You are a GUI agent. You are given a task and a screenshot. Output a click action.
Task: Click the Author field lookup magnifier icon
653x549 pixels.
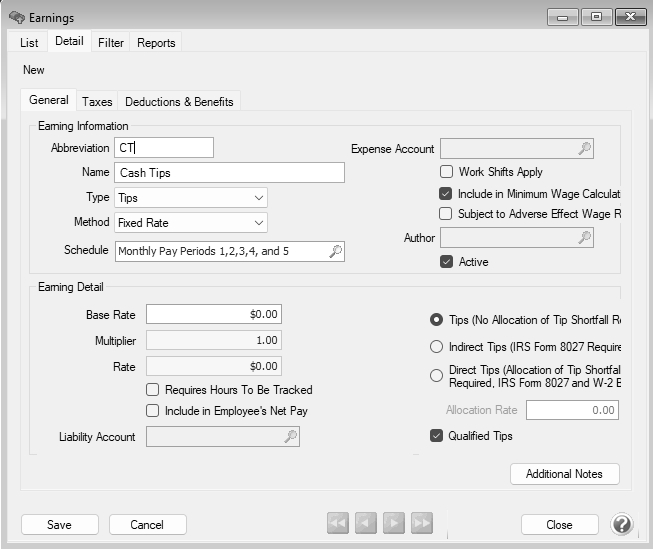click(585, 237)
